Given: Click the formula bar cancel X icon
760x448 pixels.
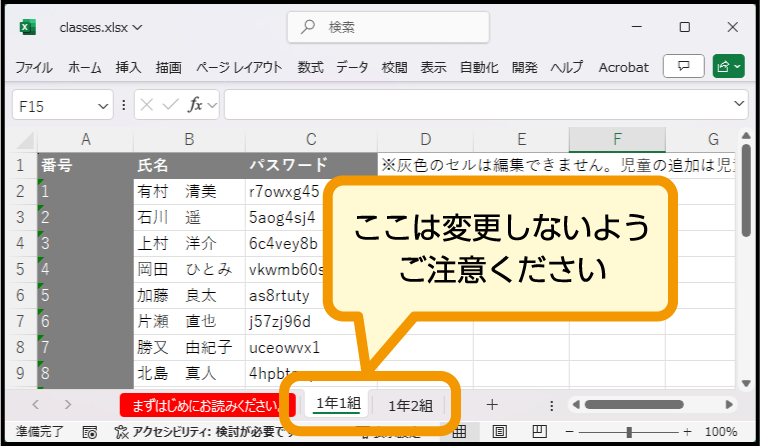Looking at the screenshot, I should 147,105.
